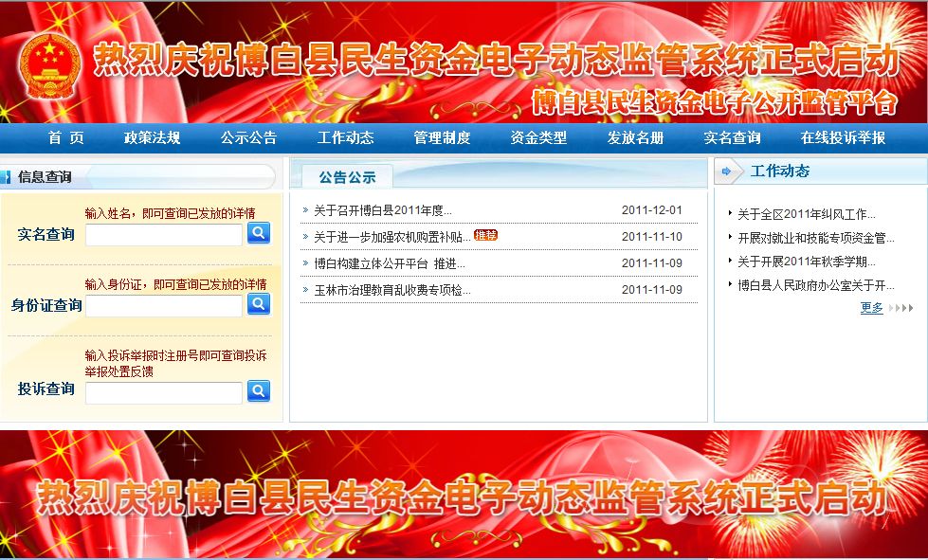This screenshot has width=928, height=560.
Task: Open news 开展对就业和技能专项资金管...
Action: point(816,238)
